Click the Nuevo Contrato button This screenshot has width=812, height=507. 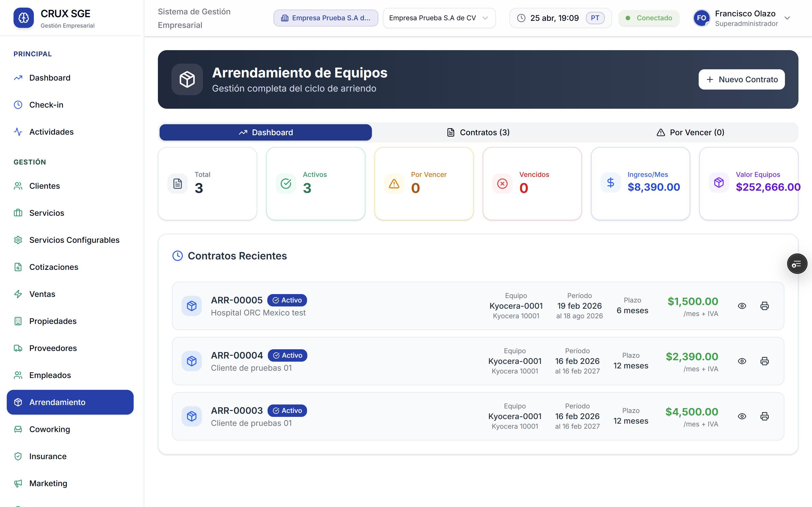click(742, 79)
